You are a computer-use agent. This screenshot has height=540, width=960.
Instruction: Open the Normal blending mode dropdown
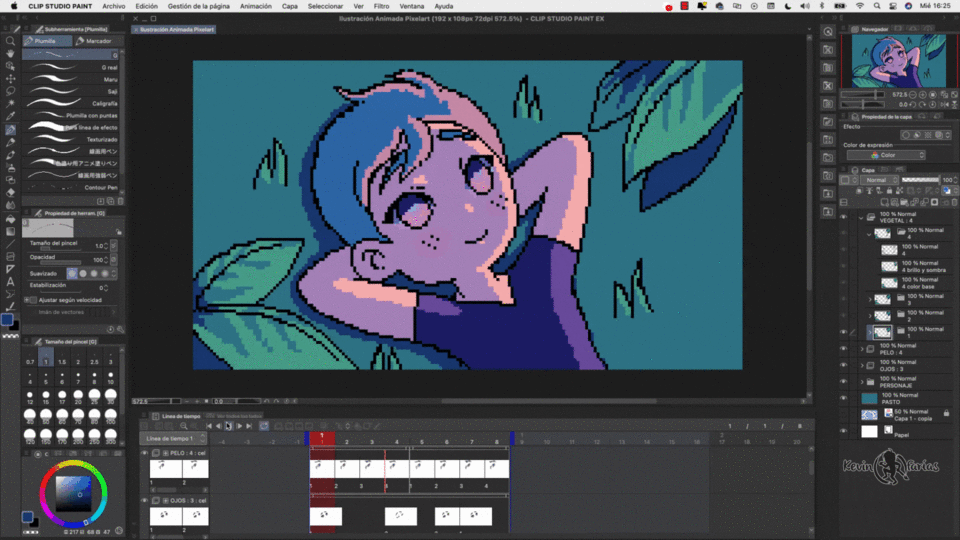tap(879, 180)
